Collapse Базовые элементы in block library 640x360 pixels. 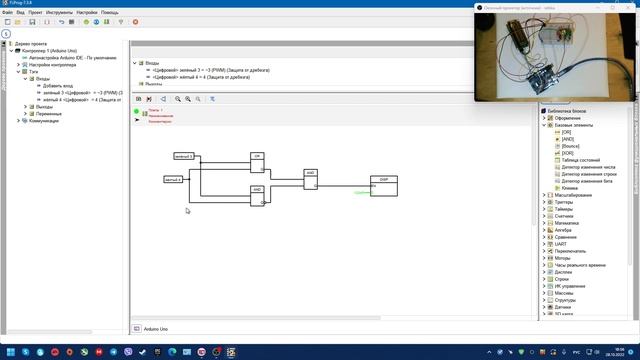click(x=544, y=125)
